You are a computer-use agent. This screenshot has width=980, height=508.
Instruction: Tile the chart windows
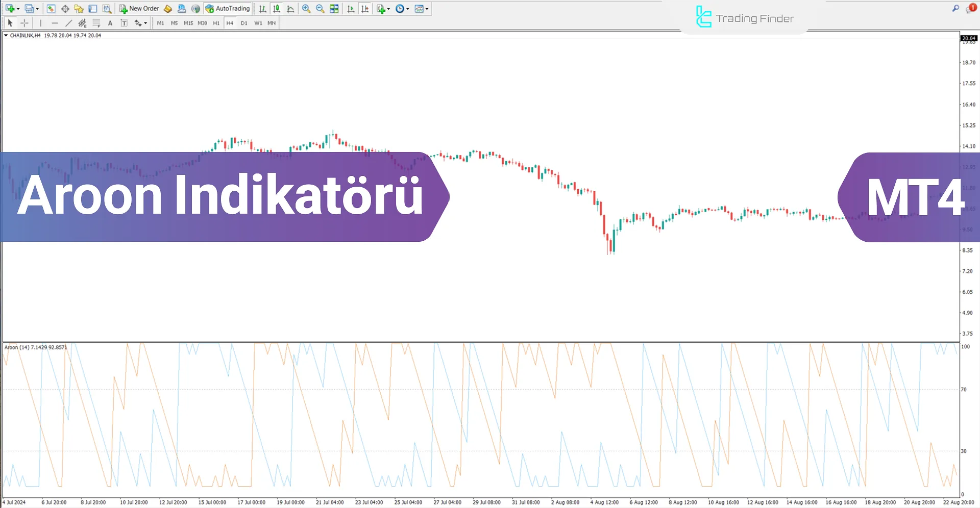pos(334,9)
